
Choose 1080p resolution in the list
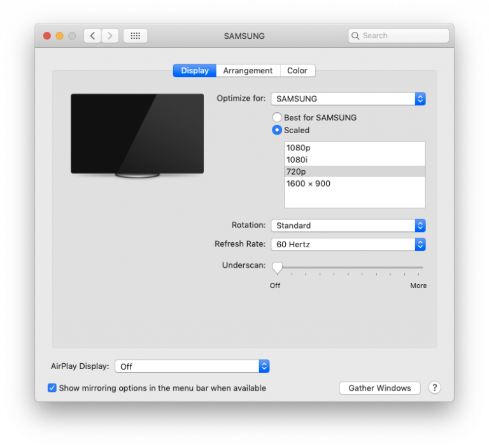pos(355,148)
